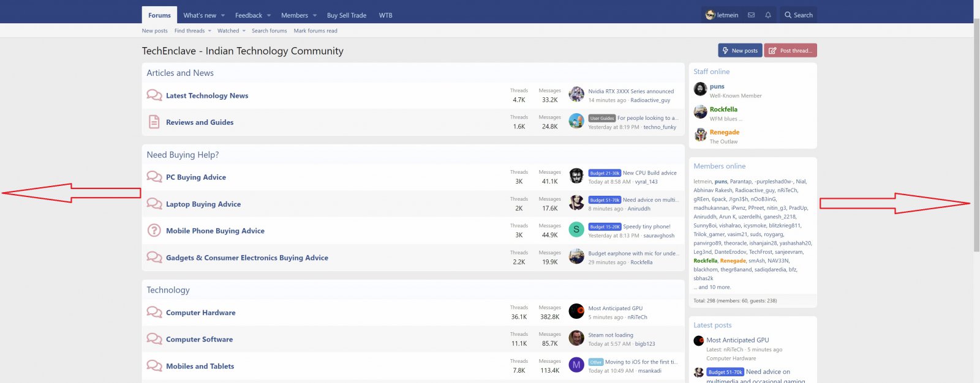This screenshot has height=383, width=980.
Task: Open the Buy Sell Trade tab
Action: (347, 15)
